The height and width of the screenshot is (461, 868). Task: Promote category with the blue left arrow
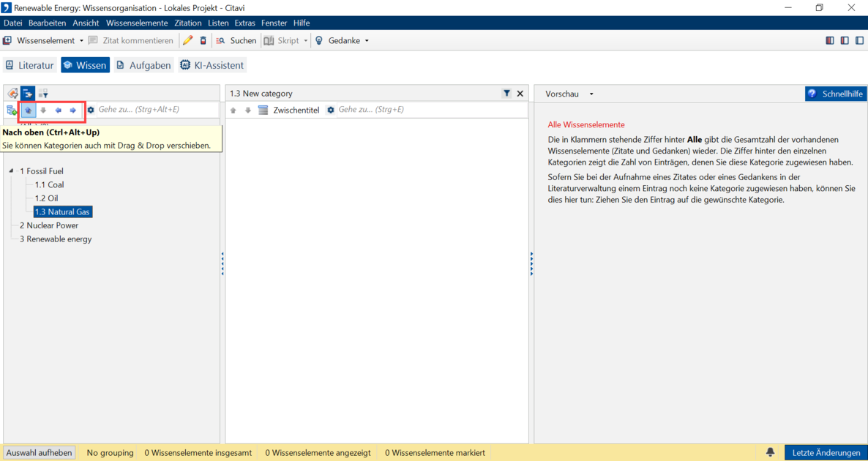click(x=59, y=110)
